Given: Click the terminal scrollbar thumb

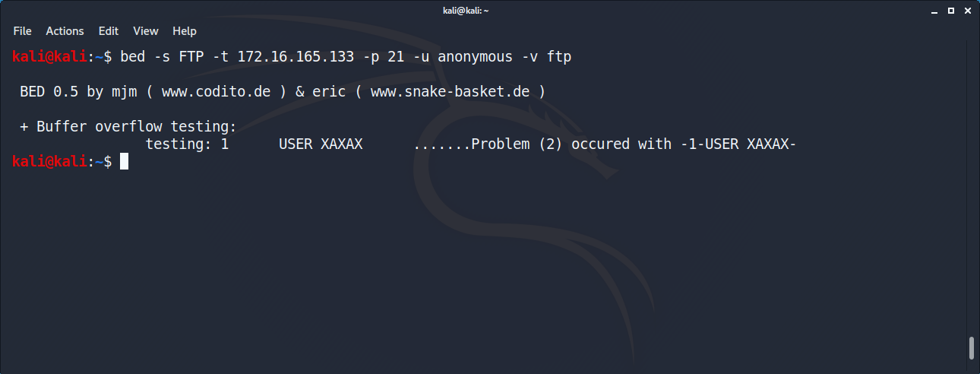Looking at the screenshot, I should tap(972, 348).
